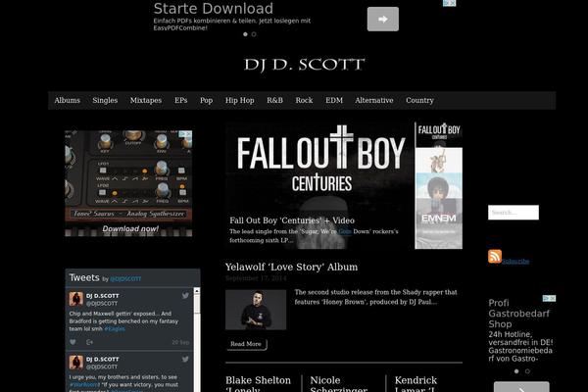
Task: Click DJ D.SCOTT name on first tweet
Action: [102, 296]
